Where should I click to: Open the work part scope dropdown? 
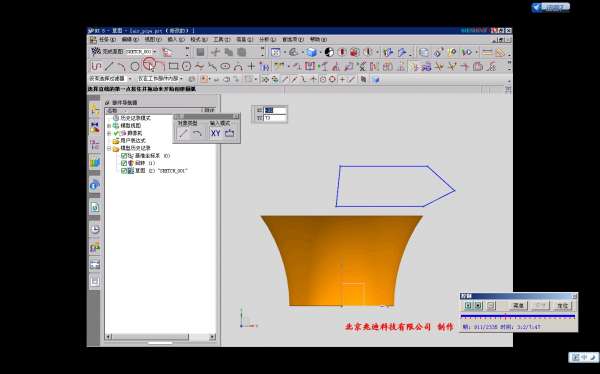coord(181,78)
